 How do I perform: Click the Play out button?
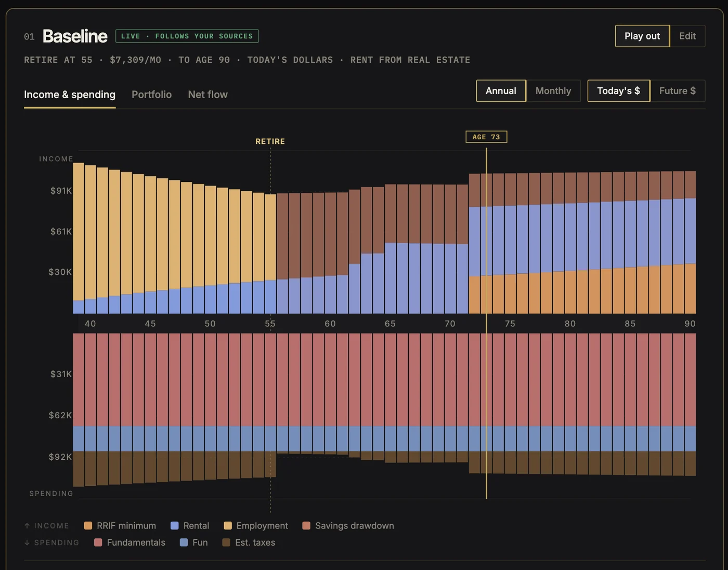click(x=642, y=36)
